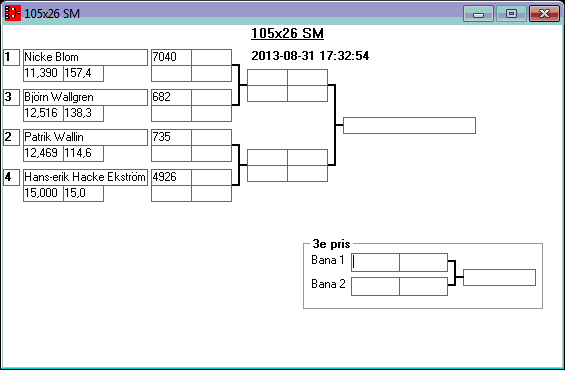This screenshot has width=565, height=370.
Task: Maximize the 105x26 SM window
Action: click(x=511, y=14)
